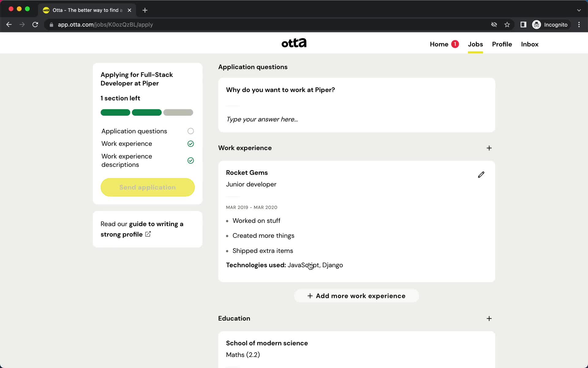Toggle the Work experience completion checkmark
588x368 pixels.
click(x=190, y=143)
